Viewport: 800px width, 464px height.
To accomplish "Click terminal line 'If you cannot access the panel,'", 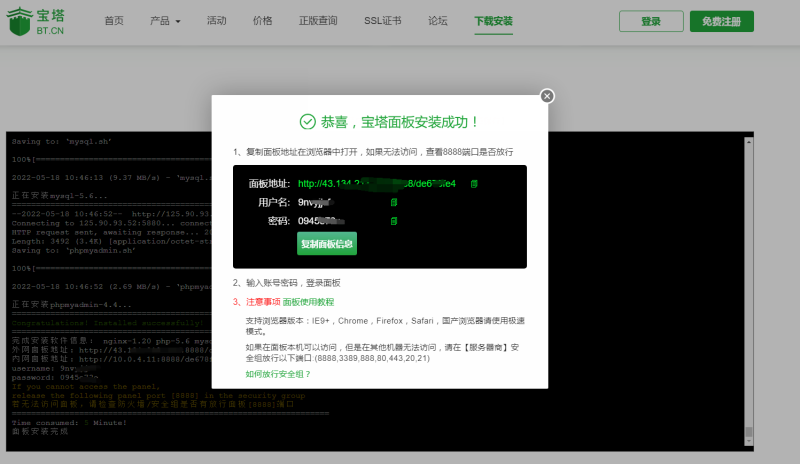I will (86, 386).
